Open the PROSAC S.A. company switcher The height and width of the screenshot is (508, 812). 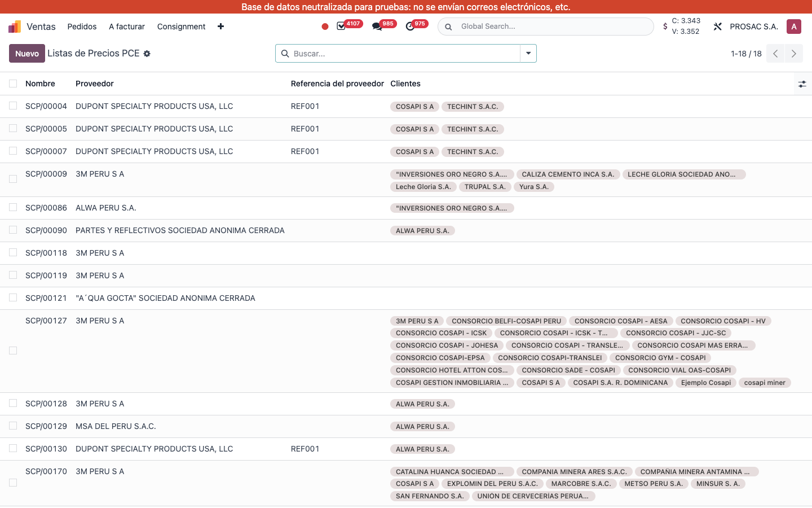click(754, 27)
